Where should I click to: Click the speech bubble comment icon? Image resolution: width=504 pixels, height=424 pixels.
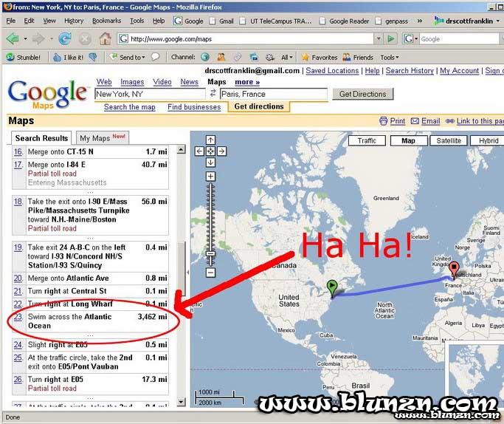point(155,58)
